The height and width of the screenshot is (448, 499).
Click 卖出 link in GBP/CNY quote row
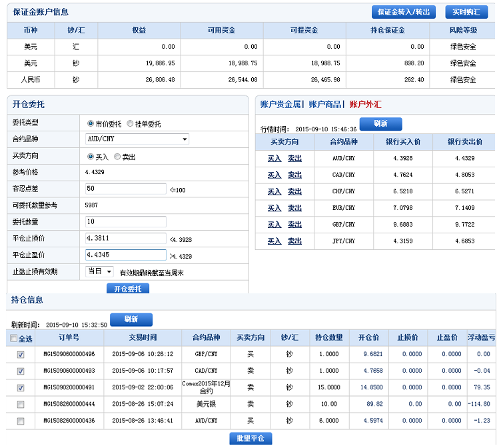click(x=294, y=225)
